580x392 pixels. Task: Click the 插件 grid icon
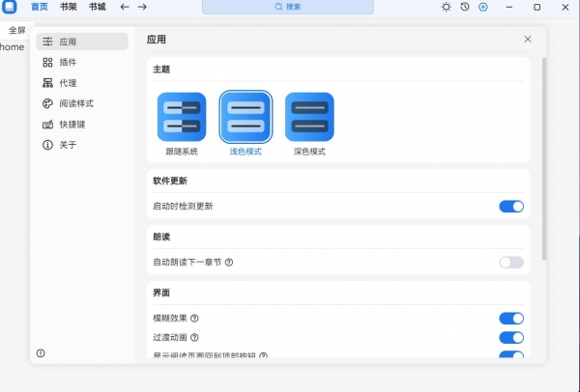[47, 62]
